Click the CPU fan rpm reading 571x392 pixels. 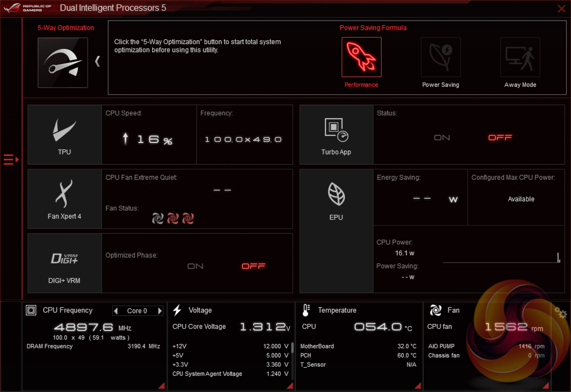tap(514, 327)
